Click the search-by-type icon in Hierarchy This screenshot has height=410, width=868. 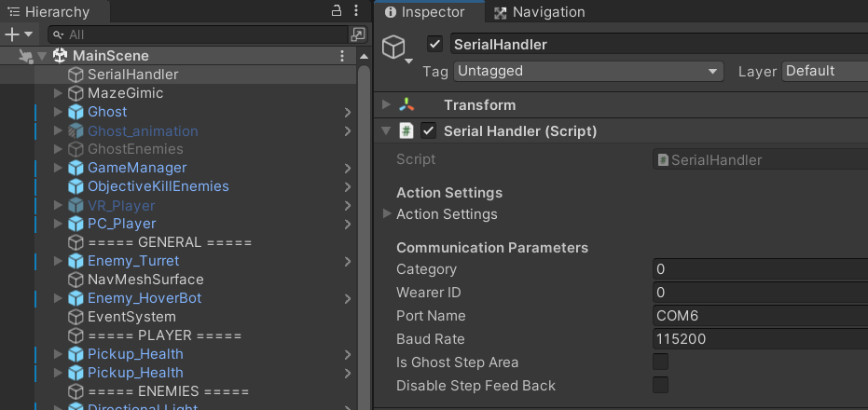click(x=358, y=34)
